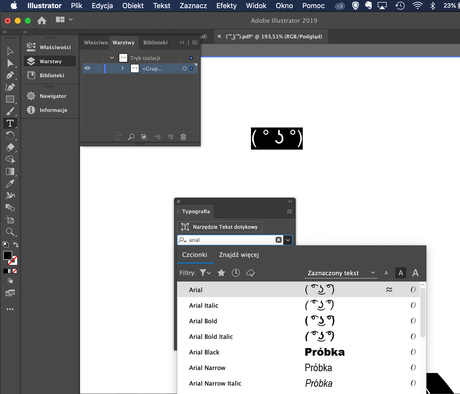Image resolution: width=460 pixels, height=394 pixels.
Task: Open Biblioteki button in the dock
Action: 50,75
